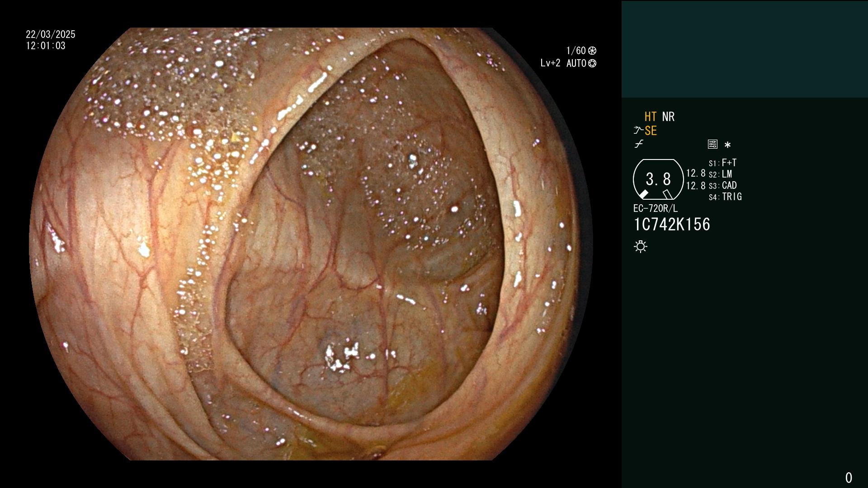This screenshot has height=488, width=868.
Task: Click the shutter speed icon next to 1/60
Action: [x=592, y=51]
